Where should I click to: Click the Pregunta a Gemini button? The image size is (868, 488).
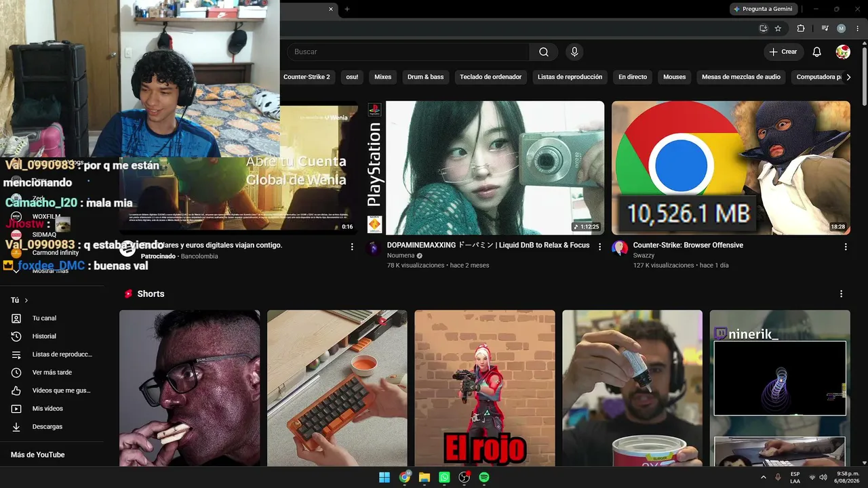(x=763, y=9)
